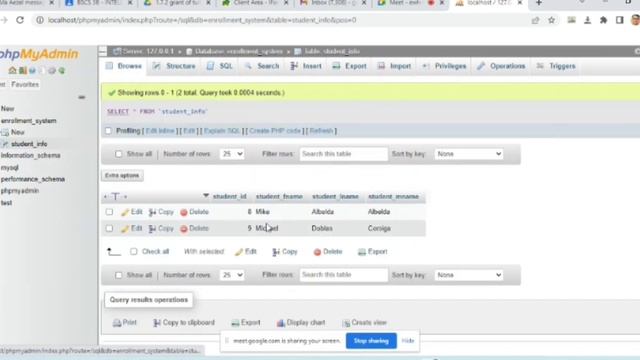Open the upper Number of rows dropdown
This screenshot has height=360, width=640.
click(x=232, y=154)
